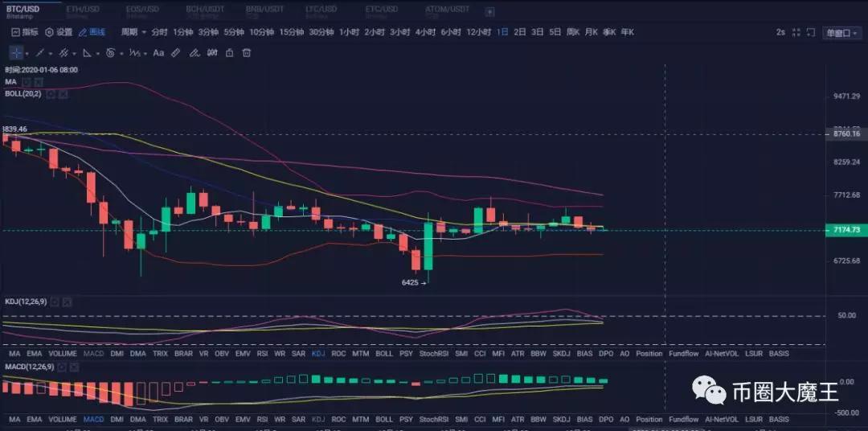This screenshot has width=868, height=431.
Task: Switch to the LTC/USD tab
Action: coord(321,11)
